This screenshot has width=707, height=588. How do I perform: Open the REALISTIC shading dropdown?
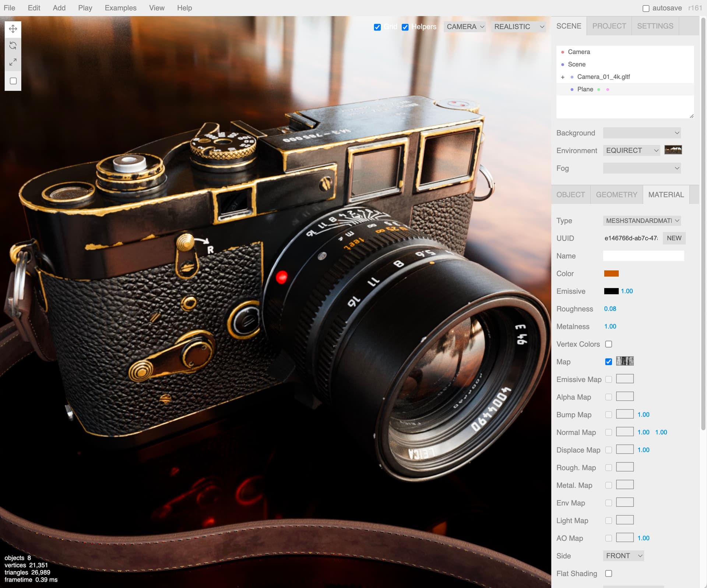pos(518,27)
